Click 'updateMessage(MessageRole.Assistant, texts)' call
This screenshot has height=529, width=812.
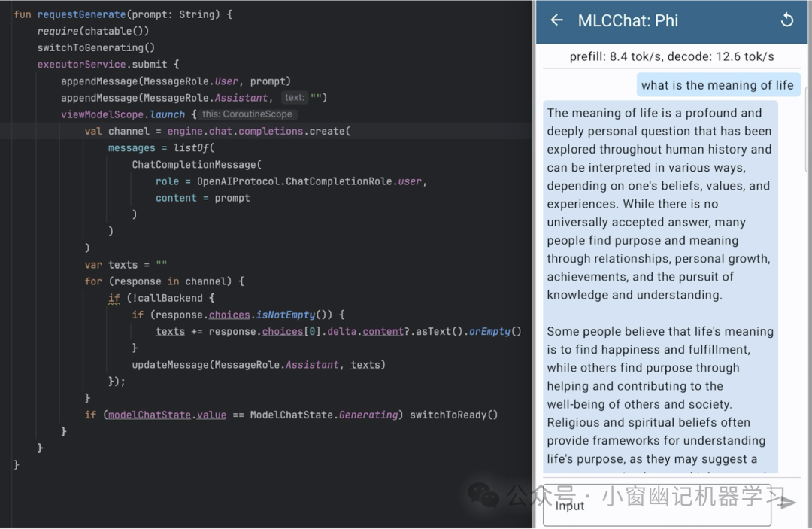[x=259, y=365]
